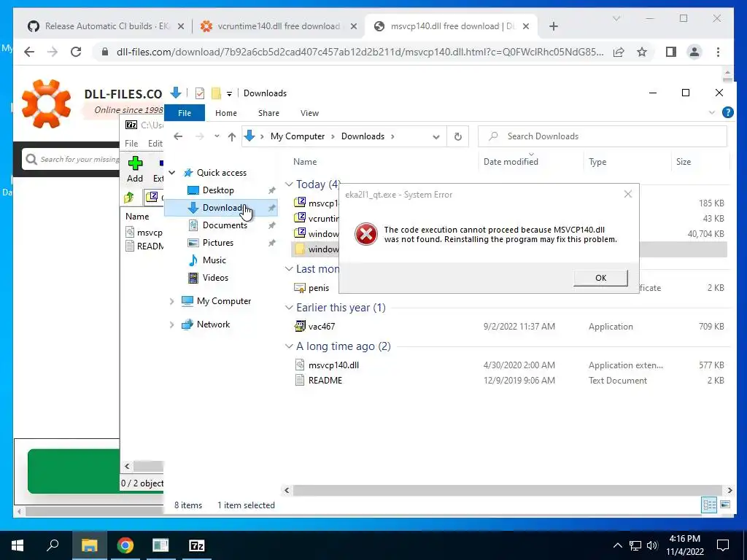The image size is (747, 560).
Task: Switch to the GitHub Release Automatic CI builds tab
Action: [x=105, y=26]
